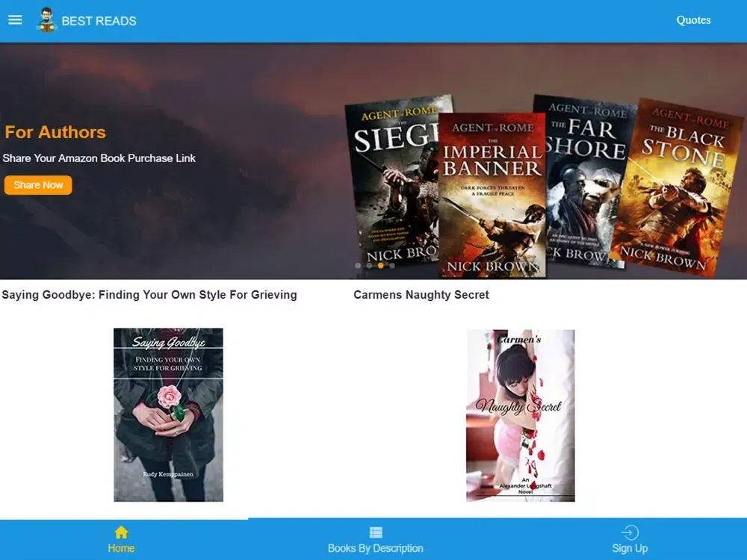Select the Home tab label
Screen dimensions: 747x560
pos(121,548)
